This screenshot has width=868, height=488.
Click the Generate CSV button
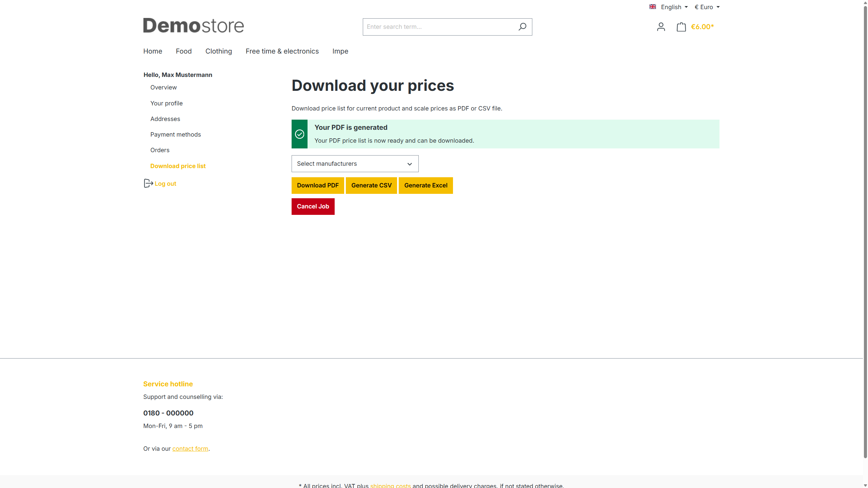[x=371, y=185]
